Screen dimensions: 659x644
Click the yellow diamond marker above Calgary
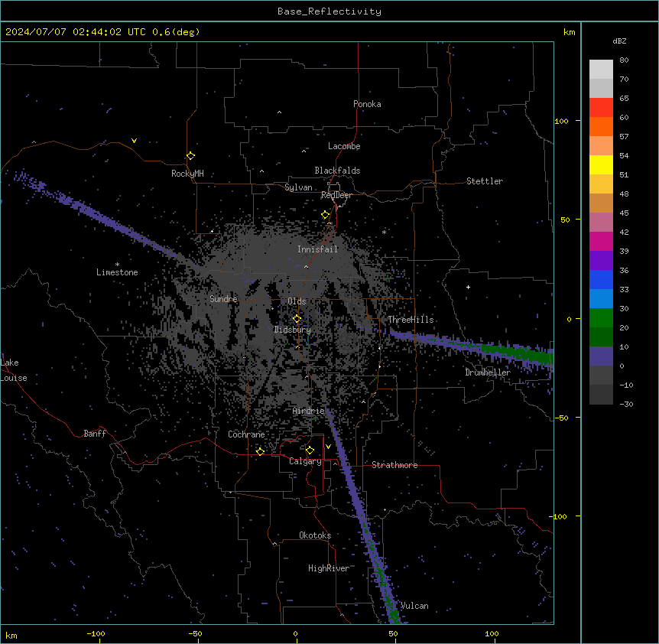[x=310, y=450]
